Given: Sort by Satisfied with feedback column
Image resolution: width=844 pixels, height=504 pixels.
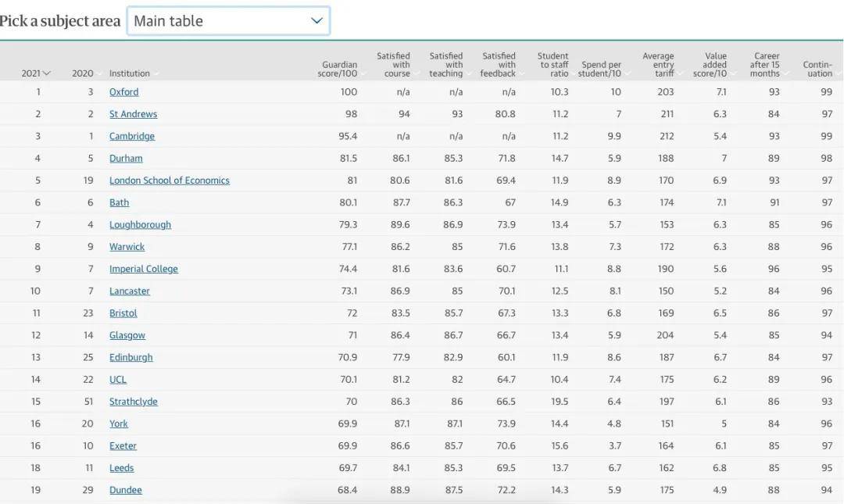Looking at the screenshot, I should tap(498, 65).
